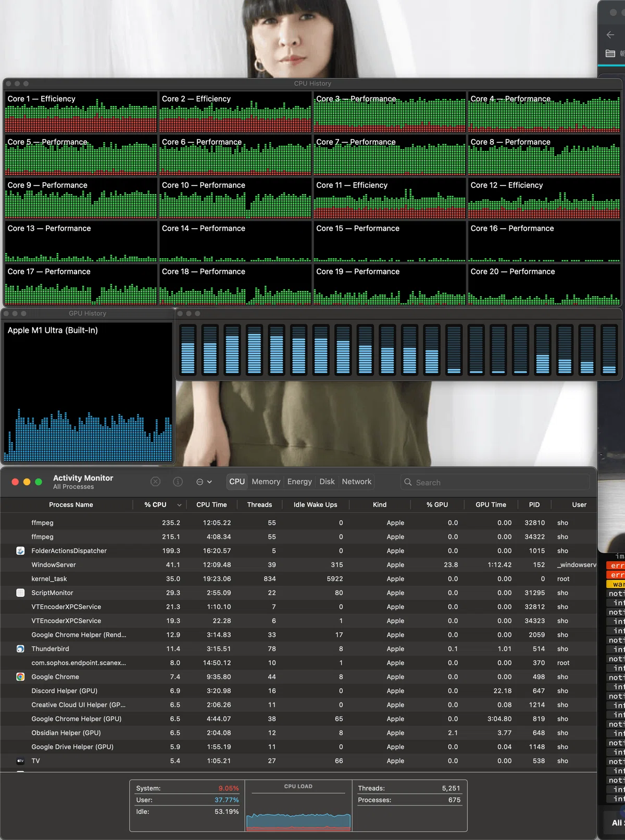The width and height of the screenshot is (625, 840).
Task: Sort by the Threads column header
Action: pos(259,505)
